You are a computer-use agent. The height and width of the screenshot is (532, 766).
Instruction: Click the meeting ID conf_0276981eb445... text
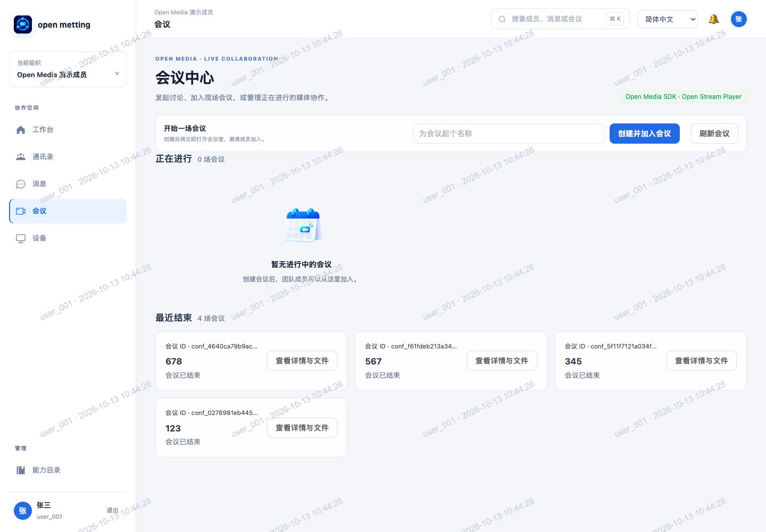point(212,413)
